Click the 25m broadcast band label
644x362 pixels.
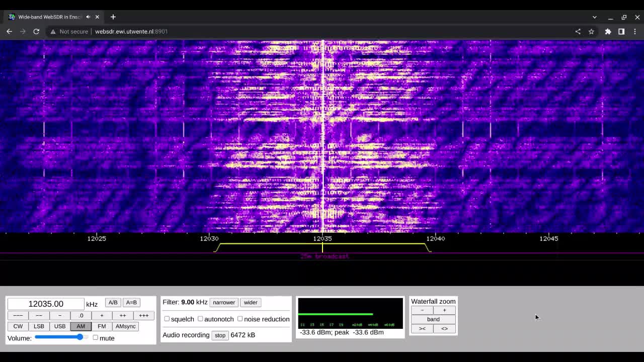coord(325,256)
